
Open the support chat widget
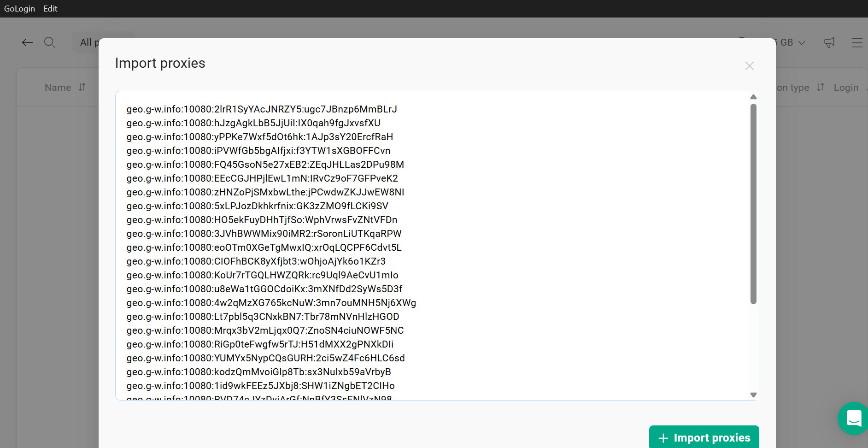click(853, 418)
